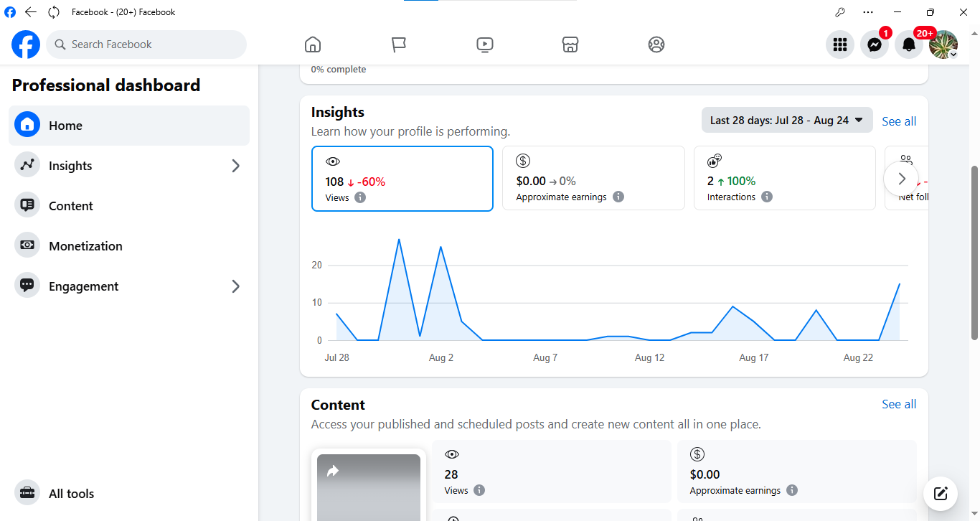
Task: Open the Facebook menu grid icon
Action: (840, 44)
